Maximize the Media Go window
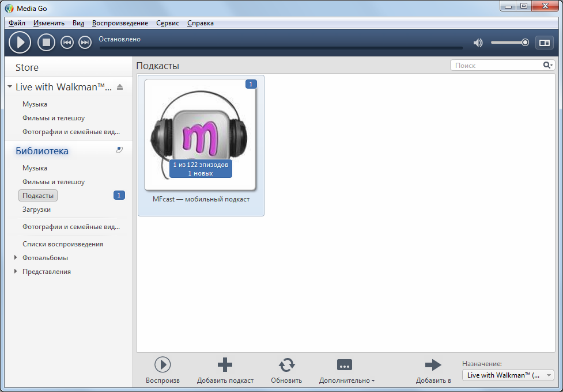563x392 pixels. [524, 6]
